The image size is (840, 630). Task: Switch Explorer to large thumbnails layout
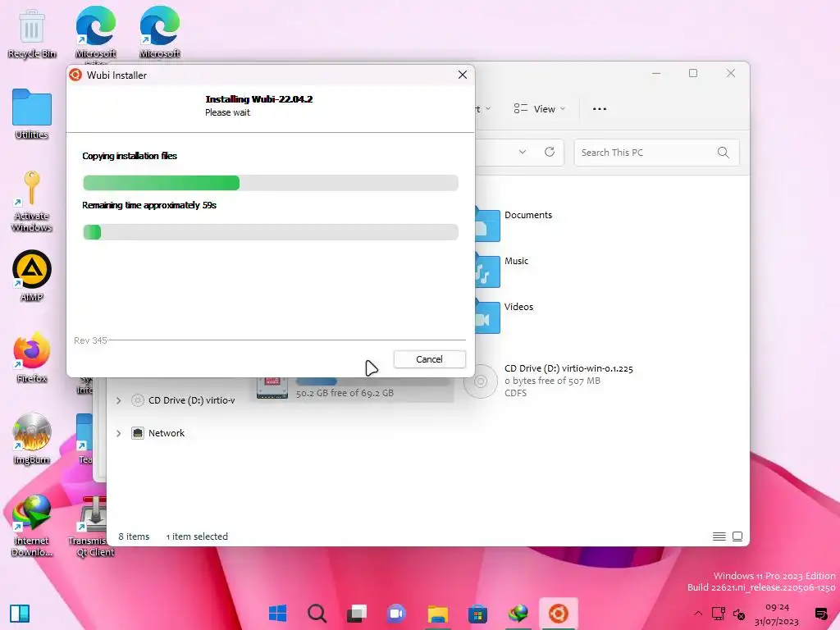click(737, 536)
